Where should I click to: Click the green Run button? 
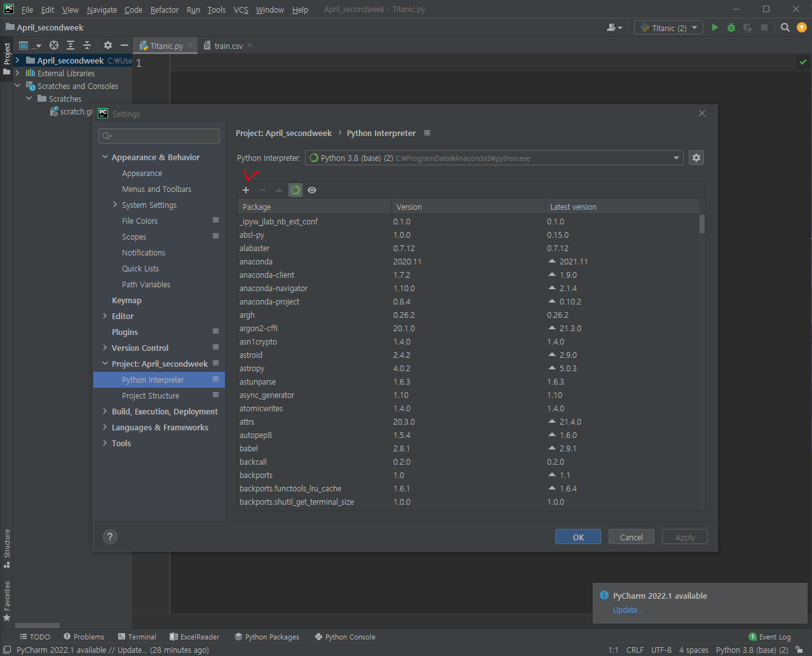715,28
